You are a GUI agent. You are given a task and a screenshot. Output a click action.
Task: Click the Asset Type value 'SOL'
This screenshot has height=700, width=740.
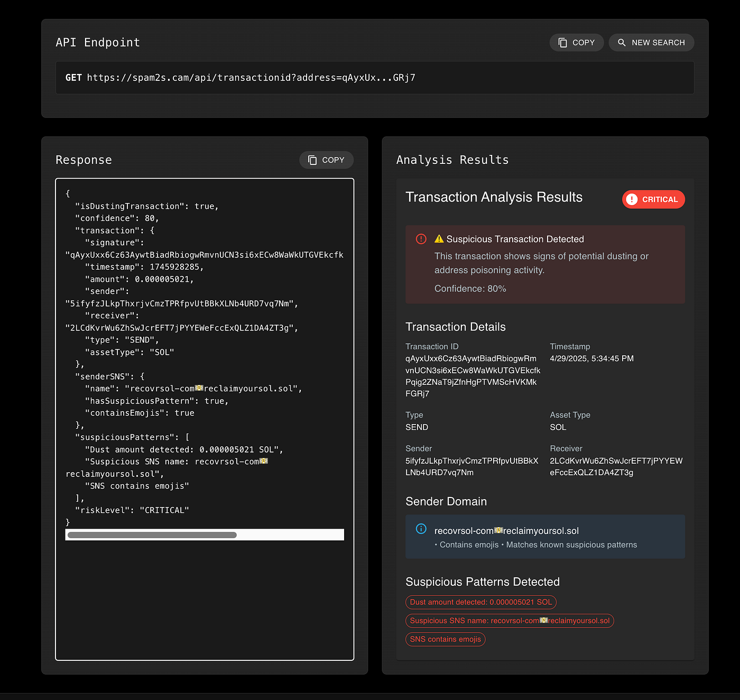pos(558,427)
